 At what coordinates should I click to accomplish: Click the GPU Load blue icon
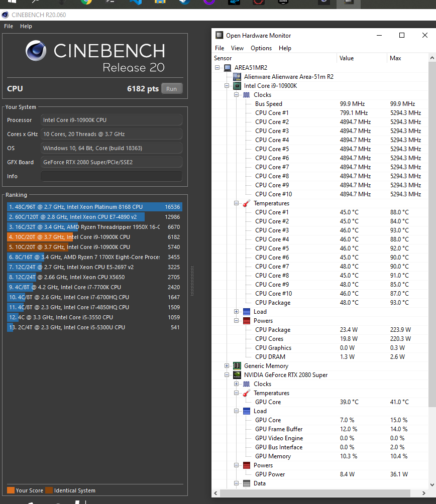[247, 411]
